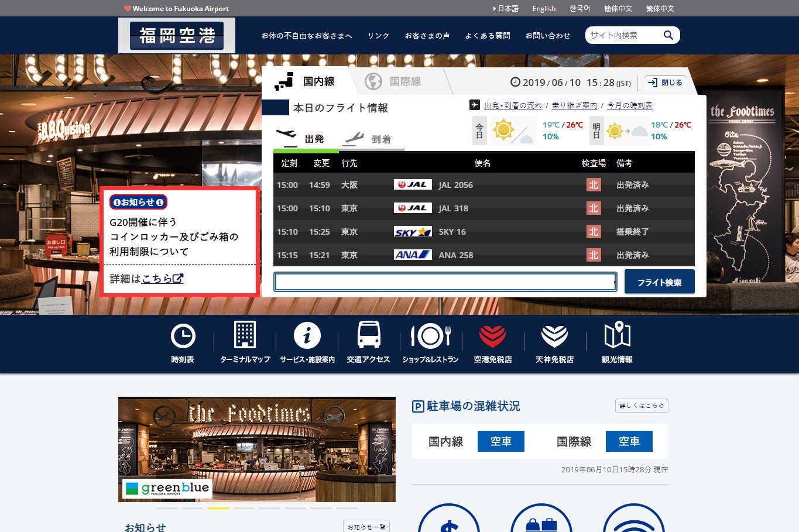Click 詳しくはこちら for parking details
This screenshot has width=799, height=532.
[642, 406]
